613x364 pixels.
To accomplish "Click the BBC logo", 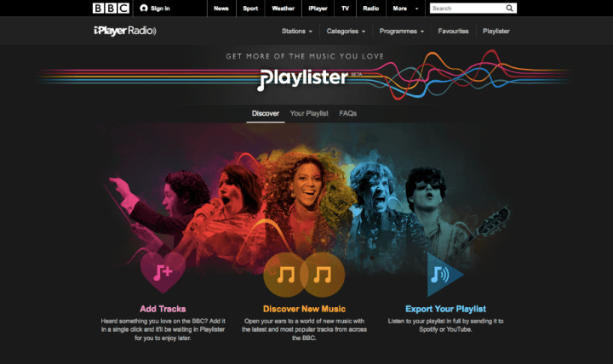I will 111,9.
